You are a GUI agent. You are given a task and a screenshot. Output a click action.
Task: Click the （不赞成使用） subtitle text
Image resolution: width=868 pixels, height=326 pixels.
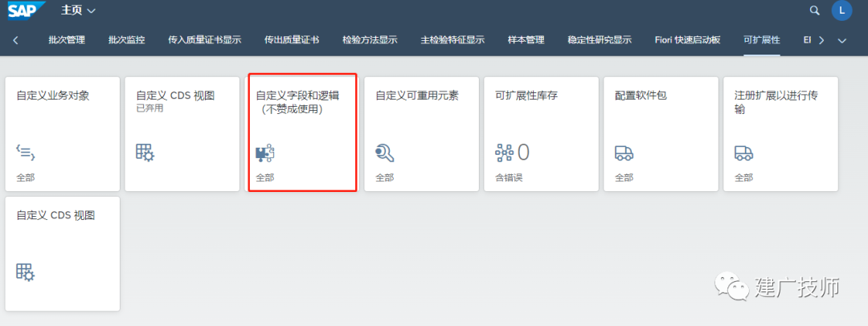click(292, 109)
